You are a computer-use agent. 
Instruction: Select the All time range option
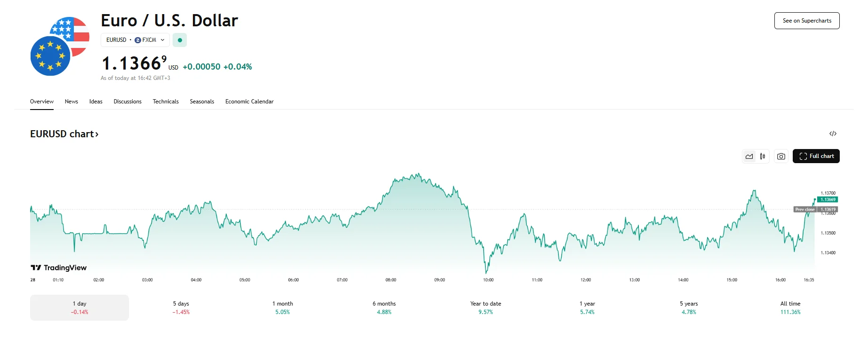[790, 307]
